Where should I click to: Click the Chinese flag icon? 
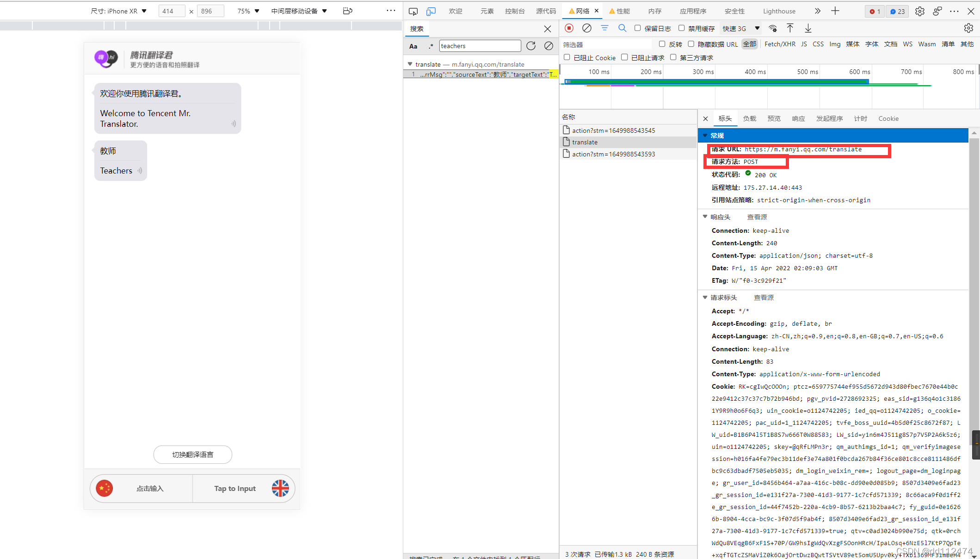[x=105, y=488]
